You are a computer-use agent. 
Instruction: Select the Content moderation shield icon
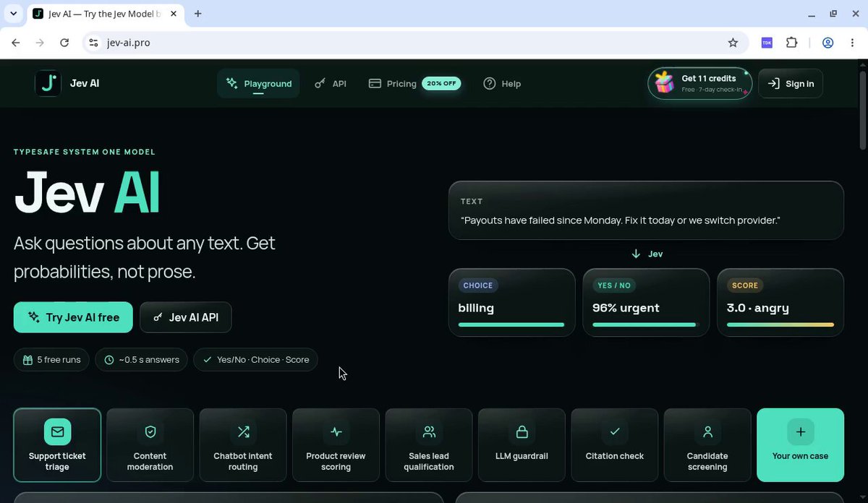[150, 432]
